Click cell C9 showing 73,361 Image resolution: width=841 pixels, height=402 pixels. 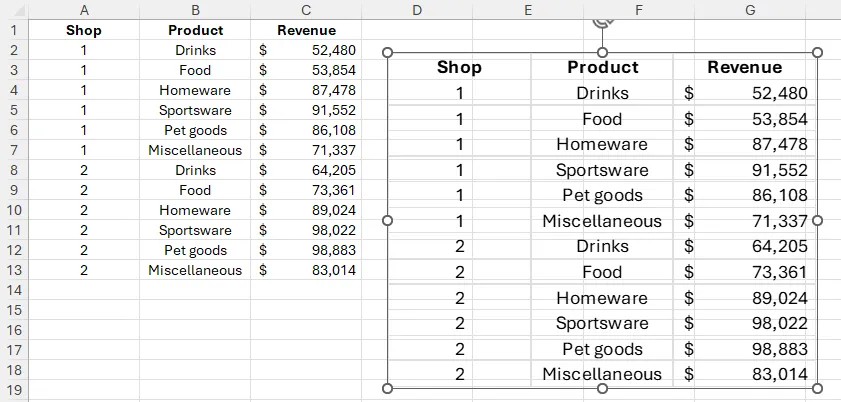coord(306,190)
